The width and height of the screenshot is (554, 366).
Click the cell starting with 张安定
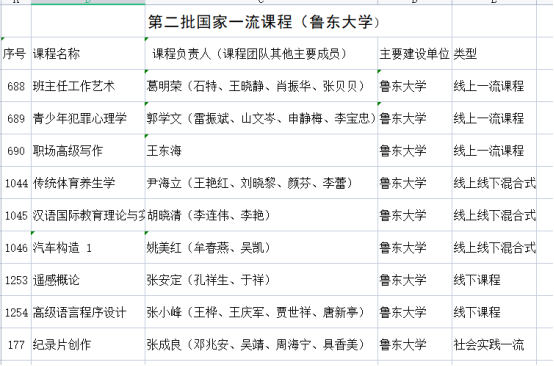261,280
